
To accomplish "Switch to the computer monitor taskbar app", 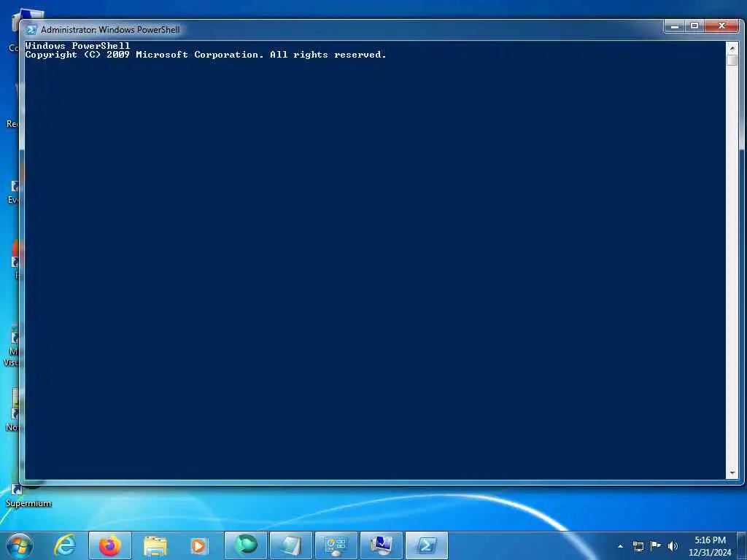I will (x=381, y=545).
